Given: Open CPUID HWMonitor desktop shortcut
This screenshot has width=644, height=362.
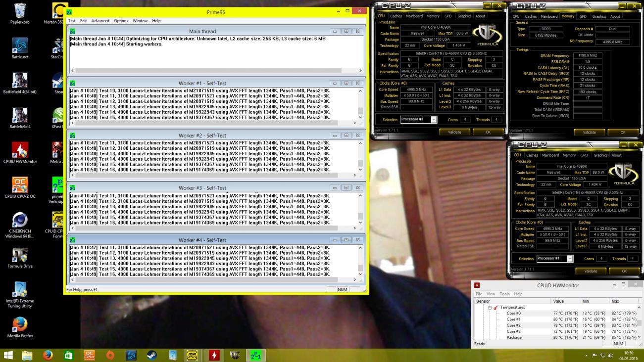Looking at the screenshot, I should (20, 153).
